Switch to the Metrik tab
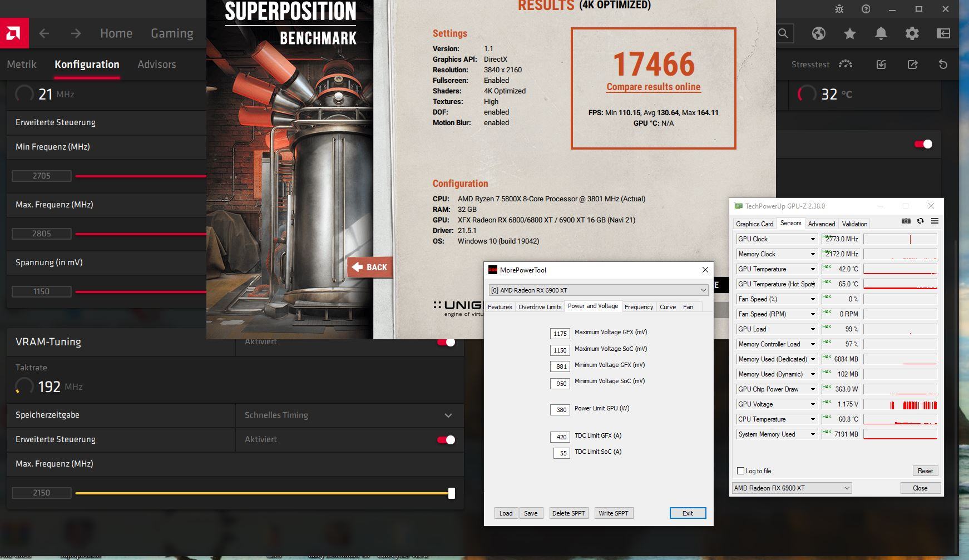The image size is (969, 560). [22, 64]
